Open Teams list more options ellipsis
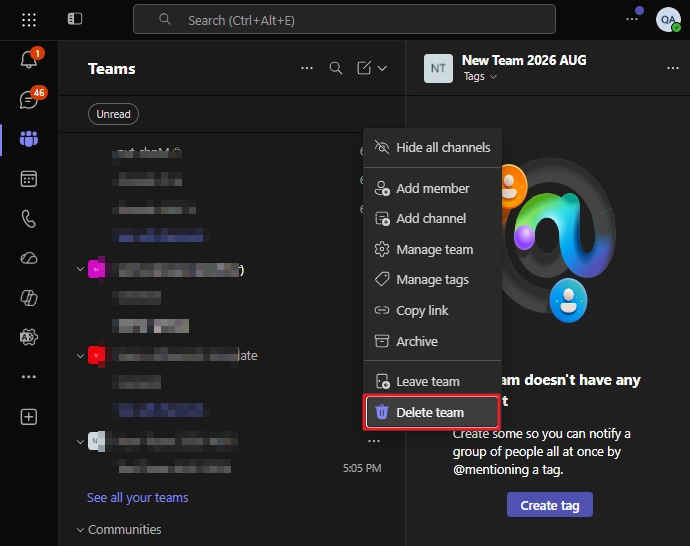This screenshot has height=546, width=690. (307, 68)
